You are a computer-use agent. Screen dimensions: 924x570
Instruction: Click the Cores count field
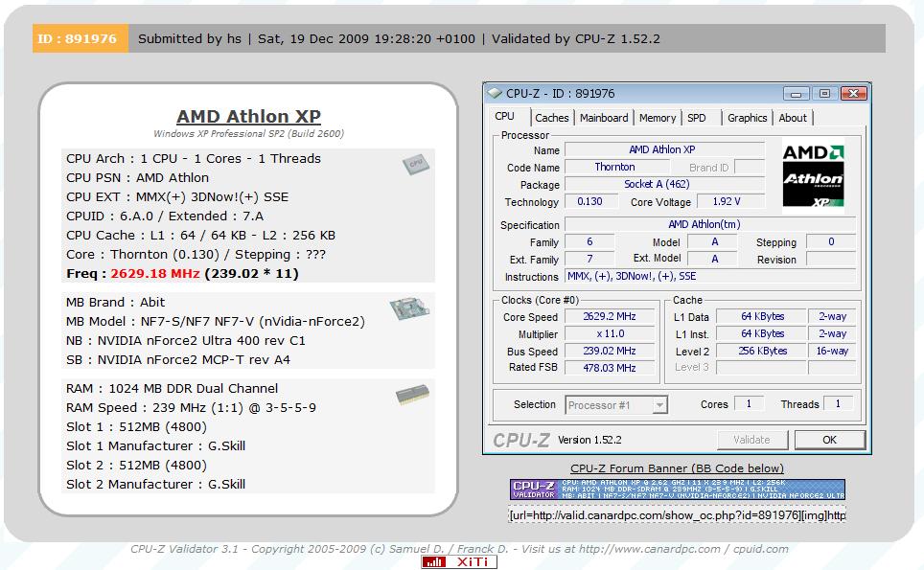coord(749,404)
